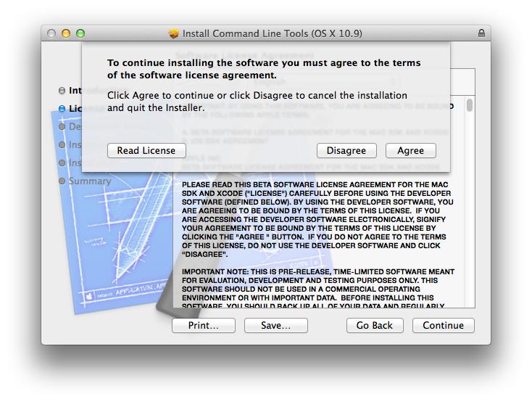
Task: Open the dimmed English language dropdown
Action: click(323, 81)
